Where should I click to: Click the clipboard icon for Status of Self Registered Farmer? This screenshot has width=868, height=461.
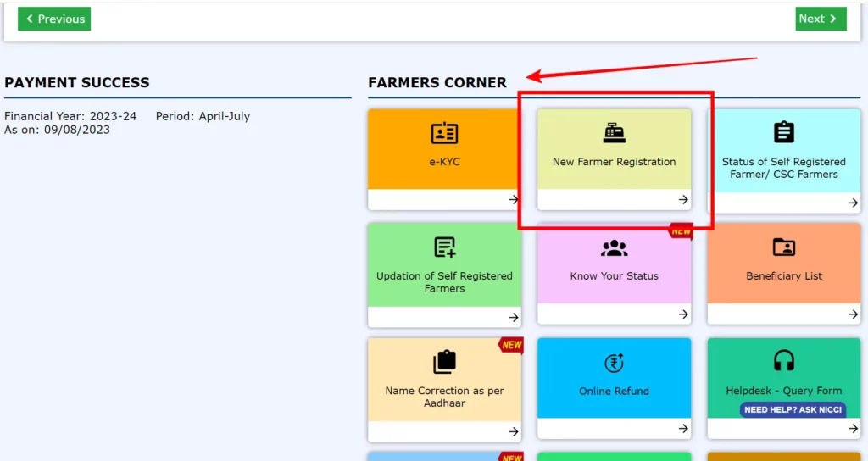point(784,132)
